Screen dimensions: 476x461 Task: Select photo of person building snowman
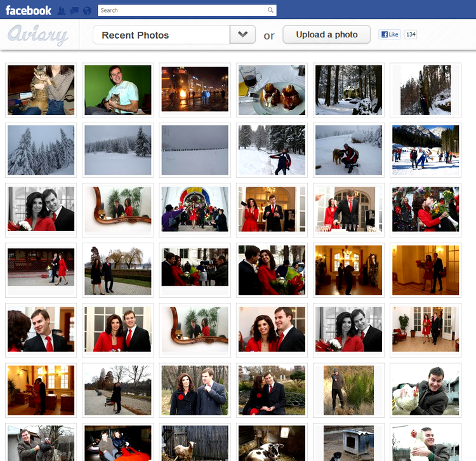(x=272, y=150)
